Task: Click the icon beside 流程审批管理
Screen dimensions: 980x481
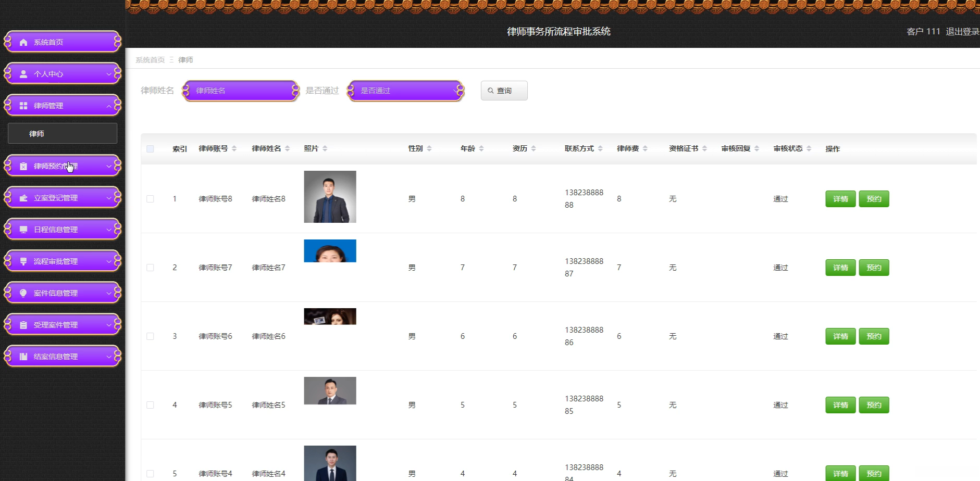Action: [23, 261]
